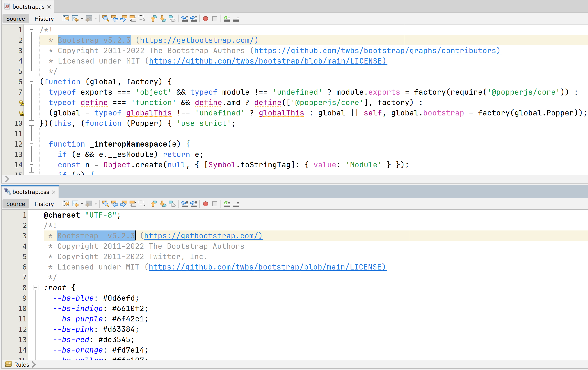Collapse the _interopNamespace function fold
This screenshot has width=588, height=370.
click(32, 144)
